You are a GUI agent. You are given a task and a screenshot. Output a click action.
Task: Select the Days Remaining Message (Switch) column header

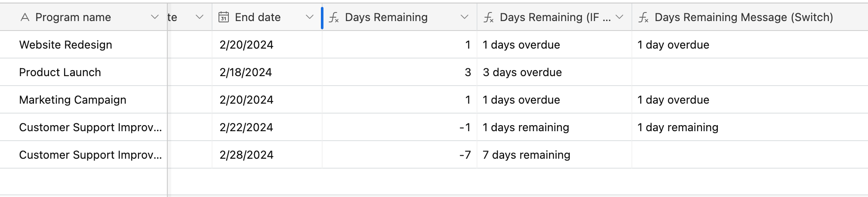(x=750, y=17)
